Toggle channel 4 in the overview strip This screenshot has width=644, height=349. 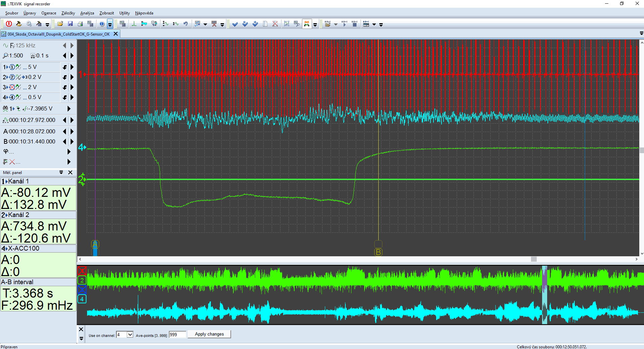(82, 299)
